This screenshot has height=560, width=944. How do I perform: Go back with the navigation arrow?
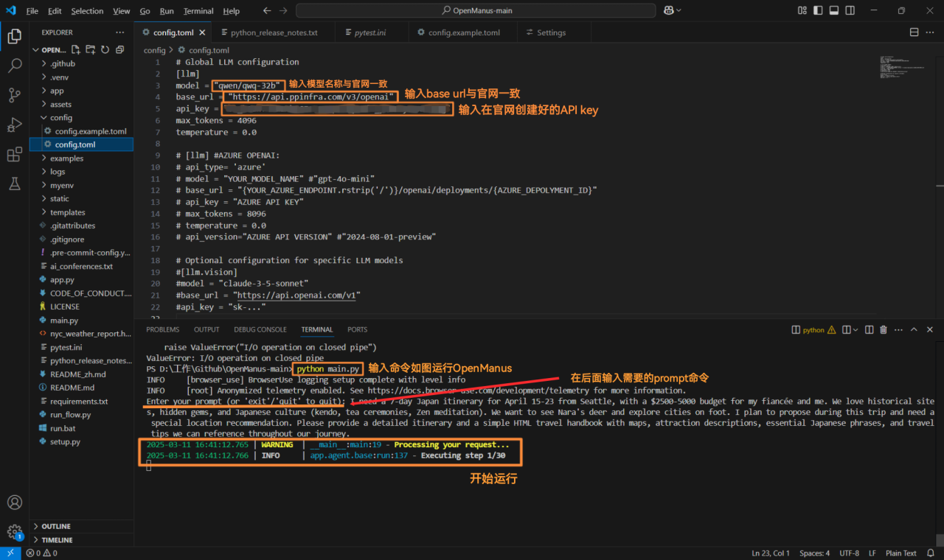tap(267, 10)
